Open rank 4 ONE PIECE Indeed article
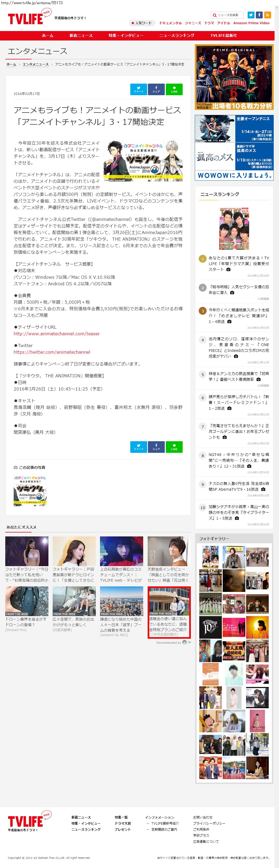The height and width of the screenshot is (868, 279). click(x=239, y=348)
